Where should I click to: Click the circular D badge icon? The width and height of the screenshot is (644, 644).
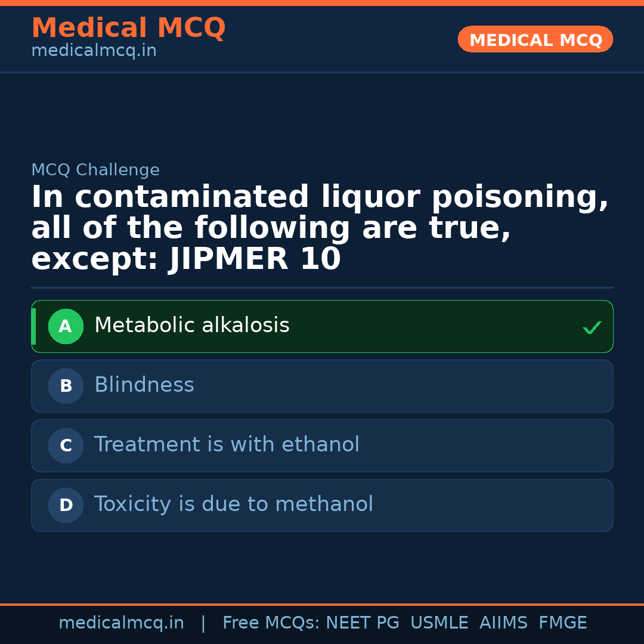(x=66, y=505)
